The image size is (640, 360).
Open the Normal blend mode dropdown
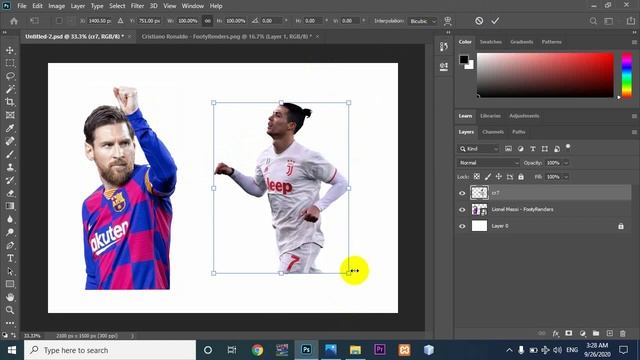click(488, 163)
